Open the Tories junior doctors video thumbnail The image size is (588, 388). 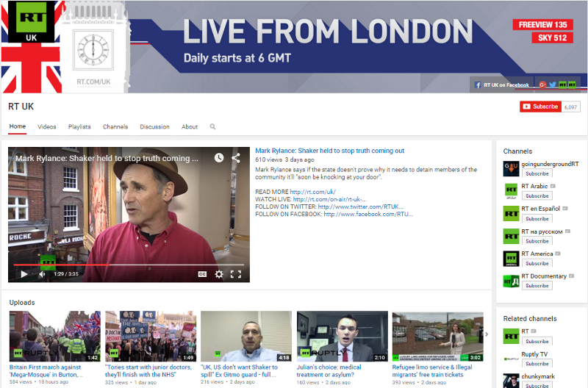(151, 336)
